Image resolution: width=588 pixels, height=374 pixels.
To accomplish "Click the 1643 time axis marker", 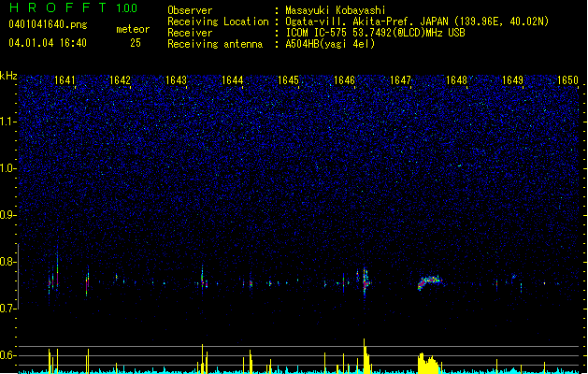I will pos(177,80).
